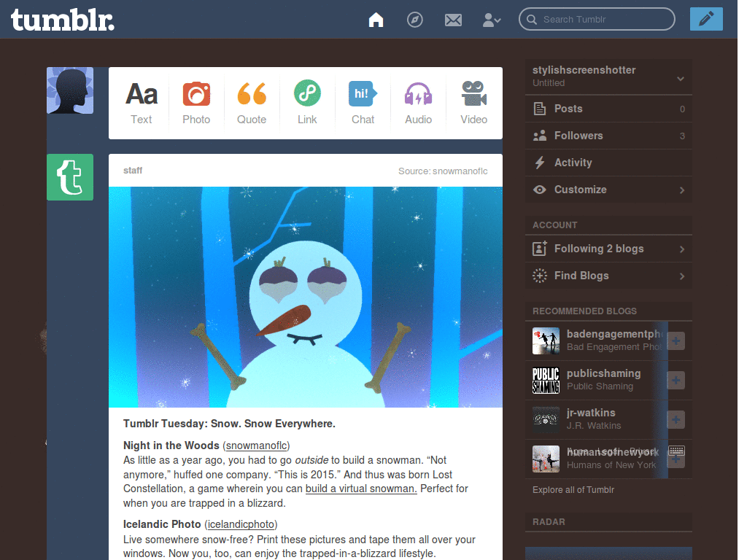Follow jr-watkins with plus button
Viewport: 747px width, 560px height.
(x=676, y=419)
